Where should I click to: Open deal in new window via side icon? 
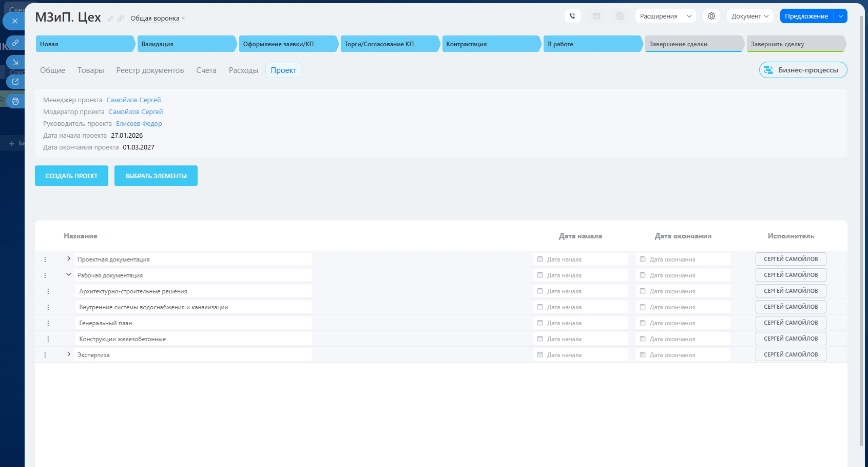15,82
